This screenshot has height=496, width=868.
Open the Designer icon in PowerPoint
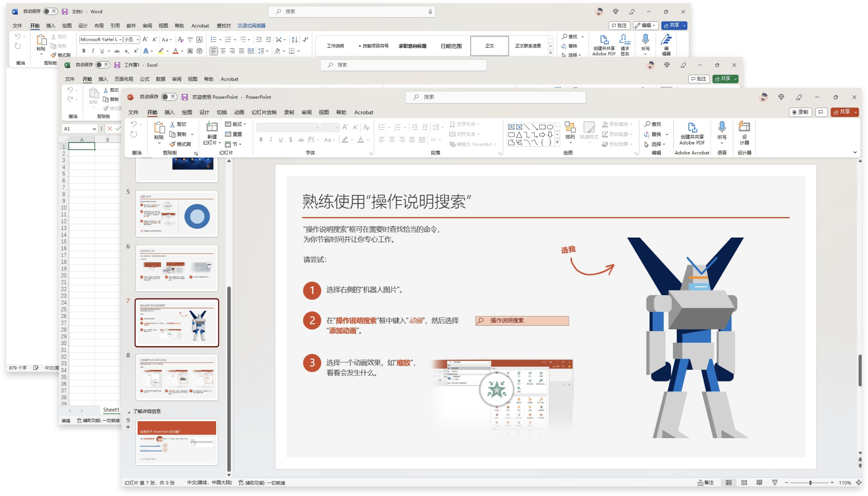coord(744,127)
